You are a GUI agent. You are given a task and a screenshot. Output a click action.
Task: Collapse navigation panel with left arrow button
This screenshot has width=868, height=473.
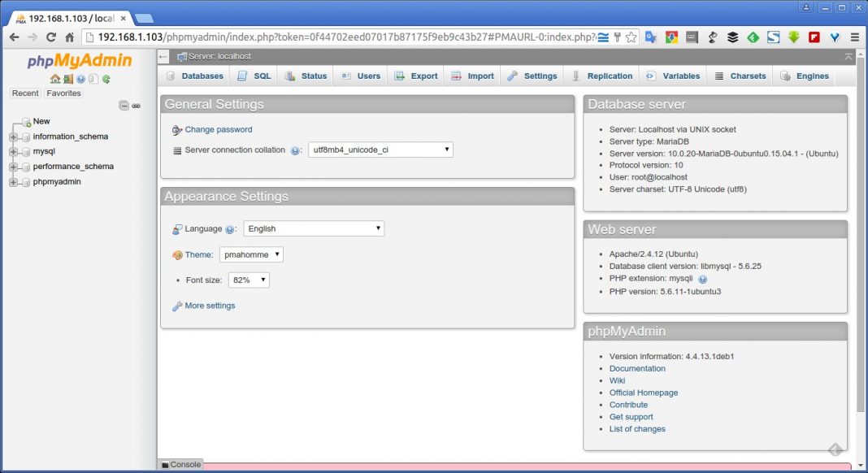click(x=163, y=57)
